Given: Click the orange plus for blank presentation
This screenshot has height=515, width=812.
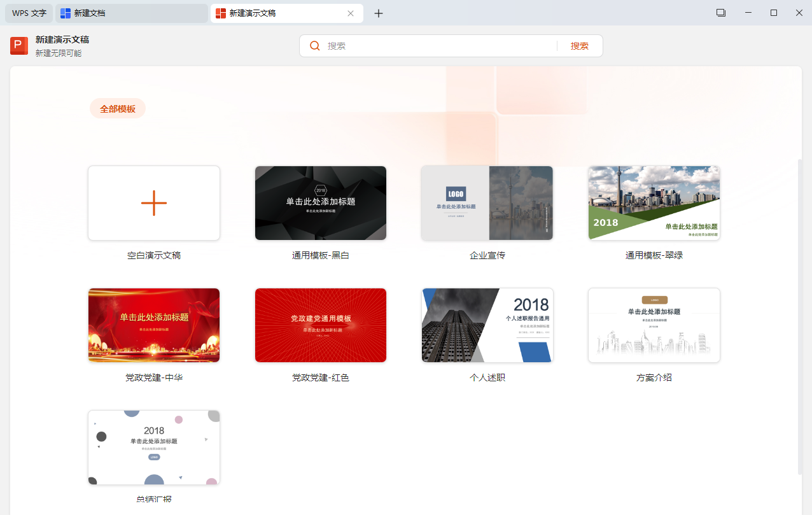Looking at the screenshot, I should [154, 203].
